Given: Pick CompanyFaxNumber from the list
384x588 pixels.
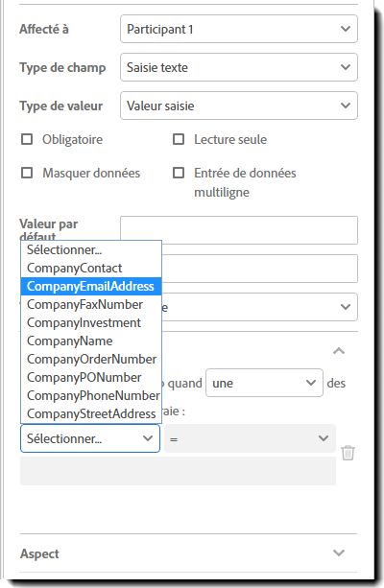Looking at the screenshot, I should 91,304.
